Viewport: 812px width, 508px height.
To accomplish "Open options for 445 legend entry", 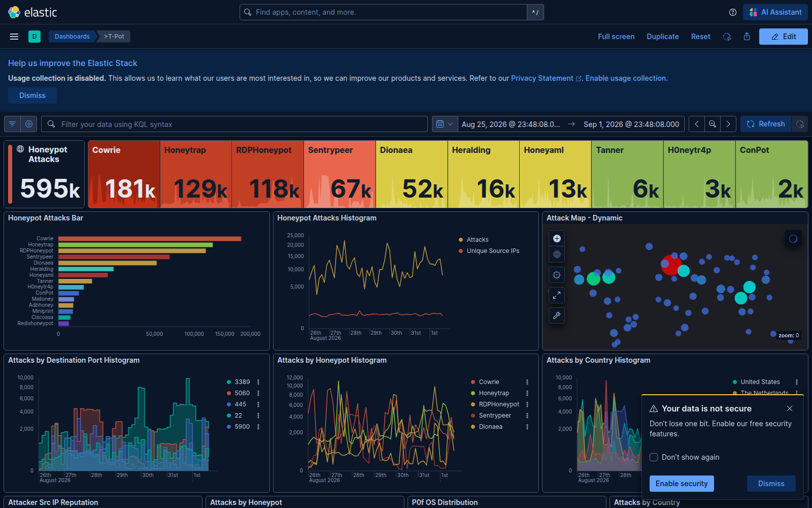I will pyautogui.click(x=258, y=404).
